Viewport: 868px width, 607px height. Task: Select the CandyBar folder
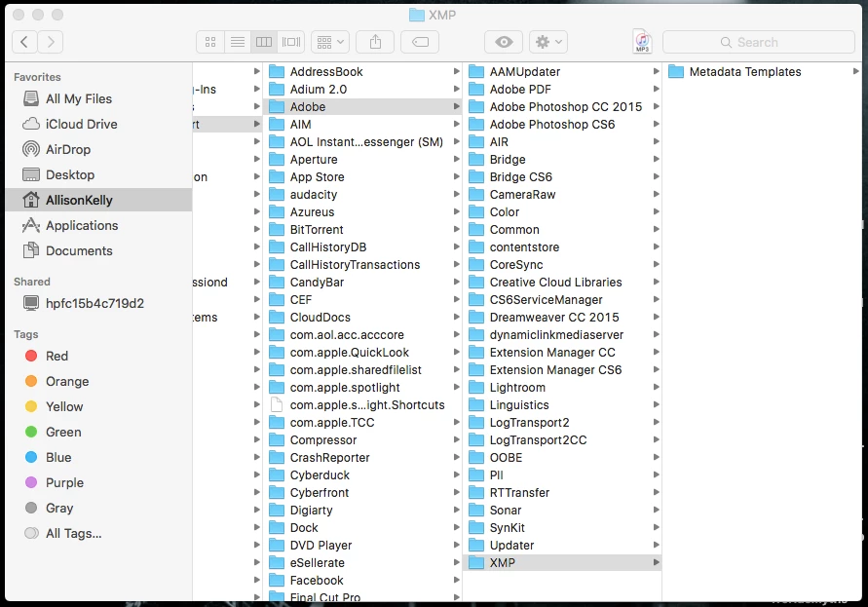362,283
